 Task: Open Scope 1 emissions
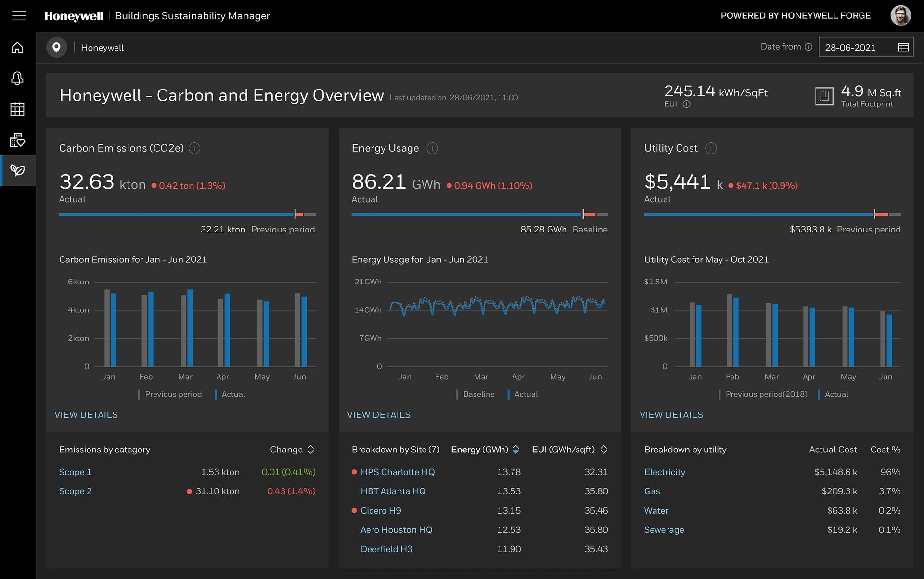75,472
